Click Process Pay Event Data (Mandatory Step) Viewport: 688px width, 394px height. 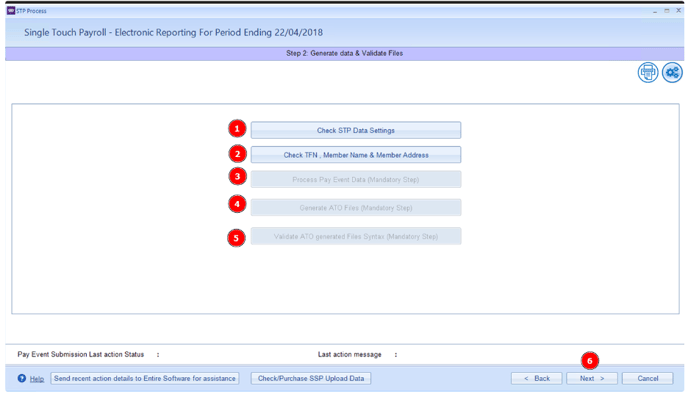click(x=356, y=179)
